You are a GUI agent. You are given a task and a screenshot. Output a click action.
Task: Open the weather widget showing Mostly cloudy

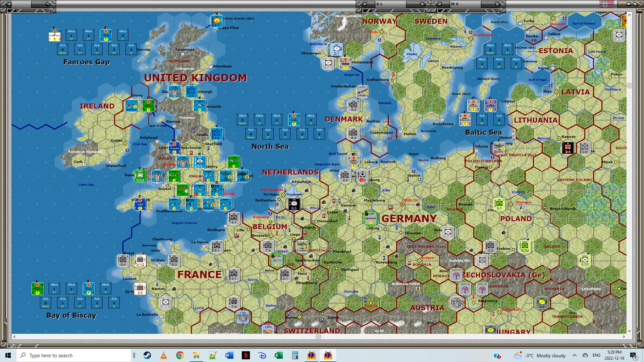540,355
